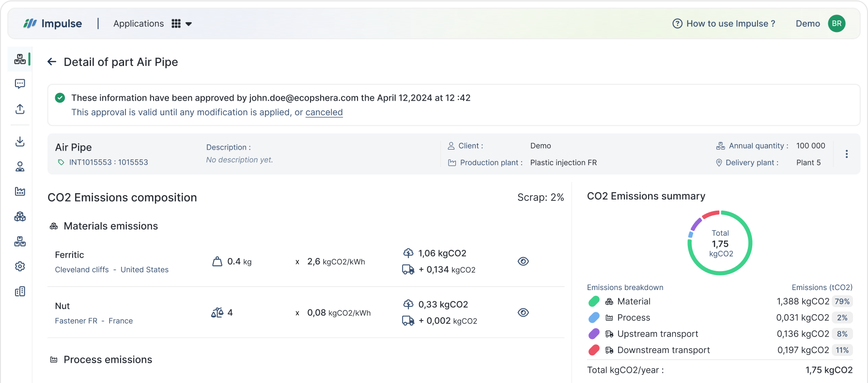Click the user location sidebar icon
The image size is (868, 383).
20,167
